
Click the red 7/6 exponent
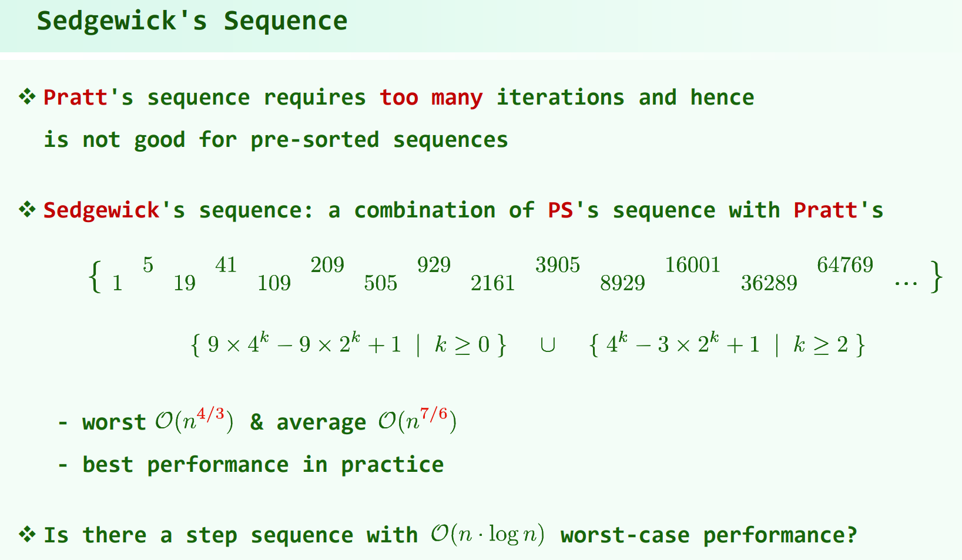(x=434, y=414)
